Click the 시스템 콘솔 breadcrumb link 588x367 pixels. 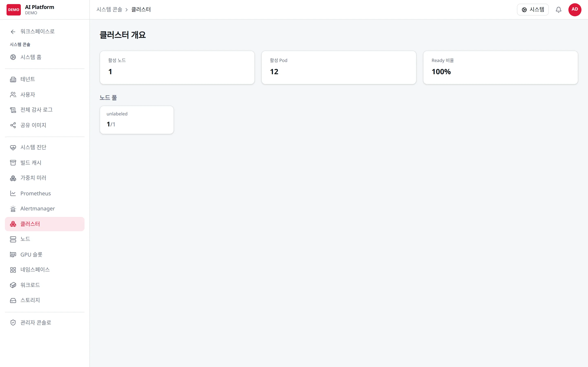109,9
